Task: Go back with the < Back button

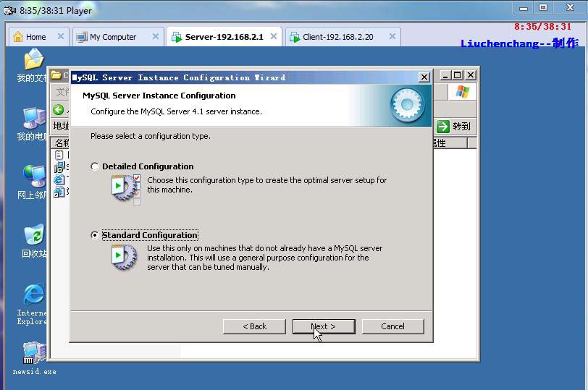Action: click(254, 326)
